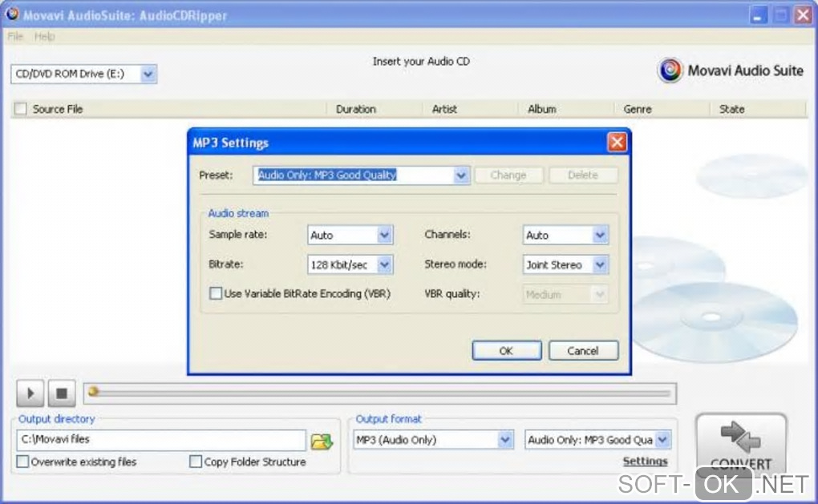Click the Source File column header
Image resolution: width=818 pixels, height=504 pixels.
pos(169,109)
